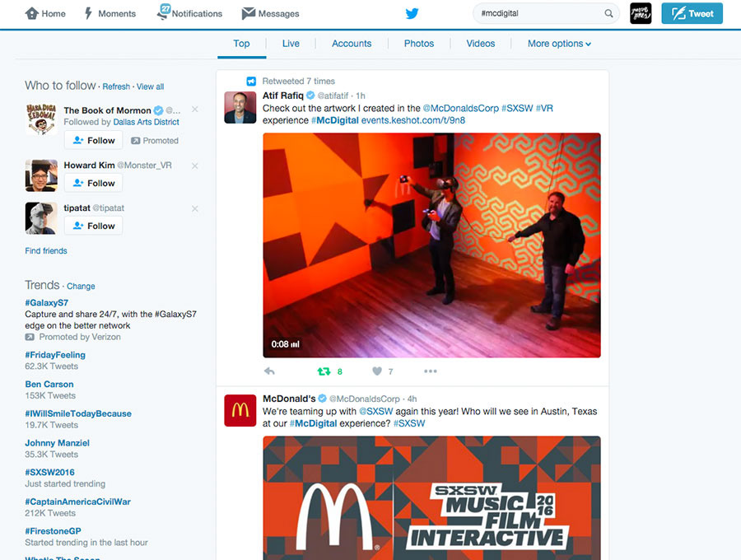Click Atif Rafiq's verified badge

pyautogui.click(x=310, y=96)
